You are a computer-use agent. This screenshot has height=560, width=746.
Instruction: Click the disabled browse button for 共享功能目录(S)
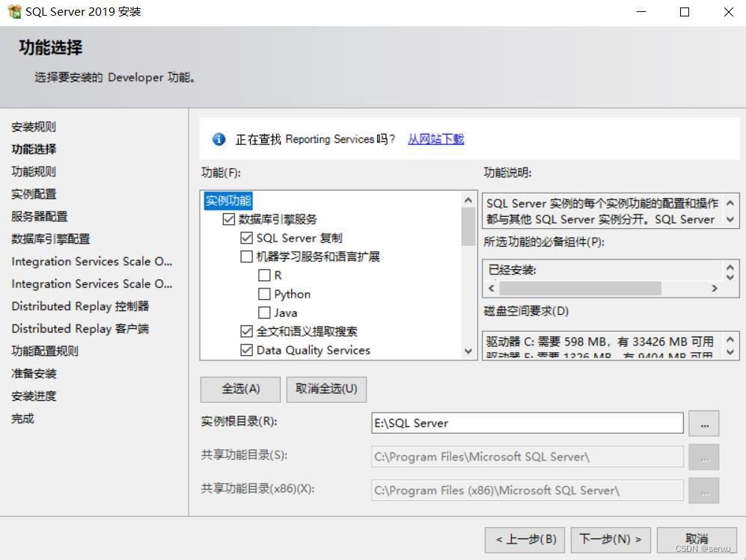click(x=704, y=457)
